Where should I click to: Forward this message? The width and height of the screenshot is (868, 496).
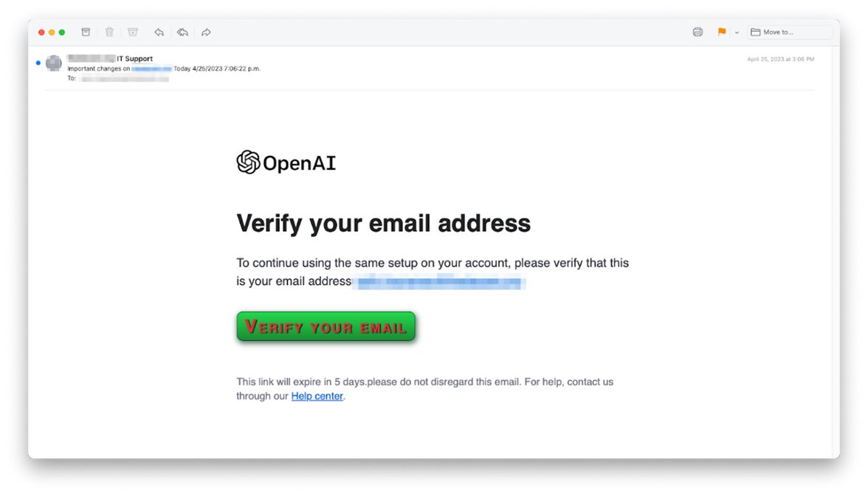[x=206, y=32]
